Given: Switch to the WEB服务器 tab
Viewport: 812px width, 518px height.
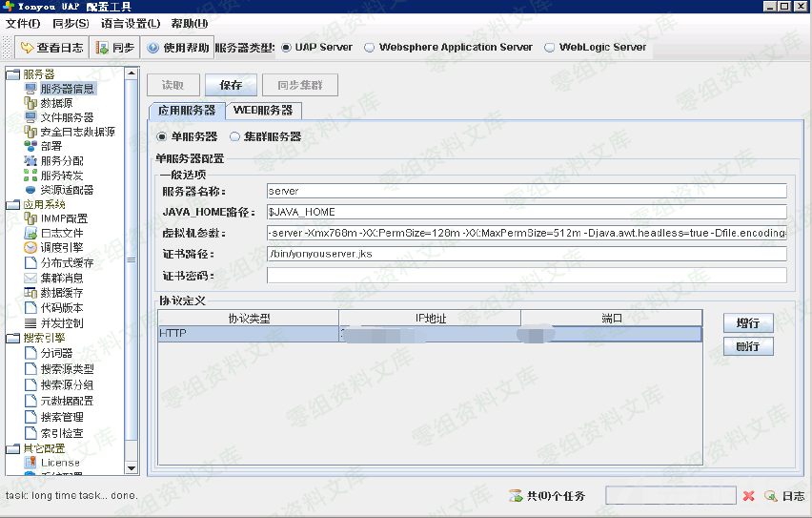Looking at the screenshot, I should 263,111.
